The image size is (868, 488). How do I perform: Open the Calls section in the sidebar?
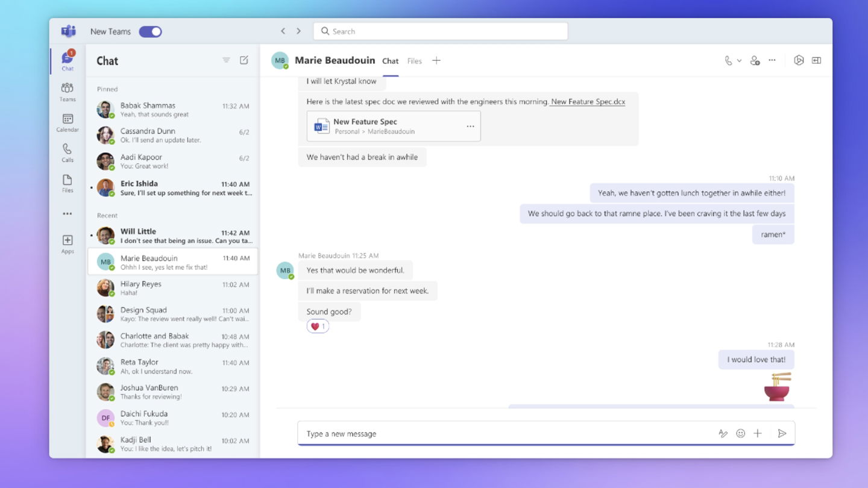click(x=68, y=152)
